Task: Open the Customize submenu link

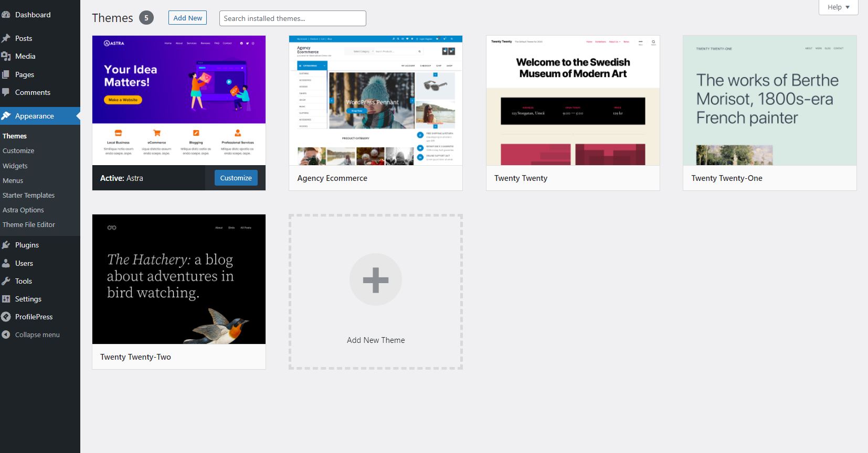Action: click(x=18, y=150)
